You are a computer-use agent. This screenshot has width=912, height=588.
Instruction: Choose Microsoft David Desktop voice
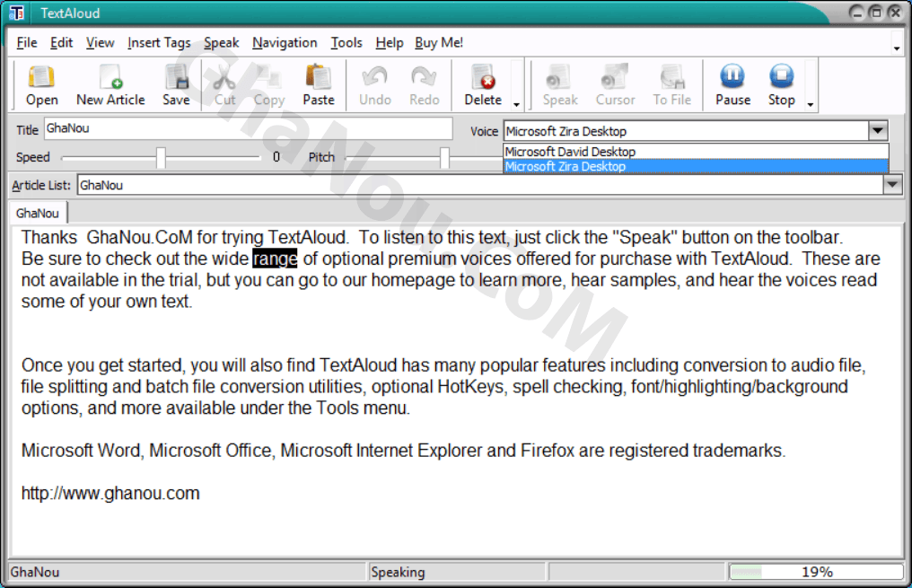tap(696, 151)
